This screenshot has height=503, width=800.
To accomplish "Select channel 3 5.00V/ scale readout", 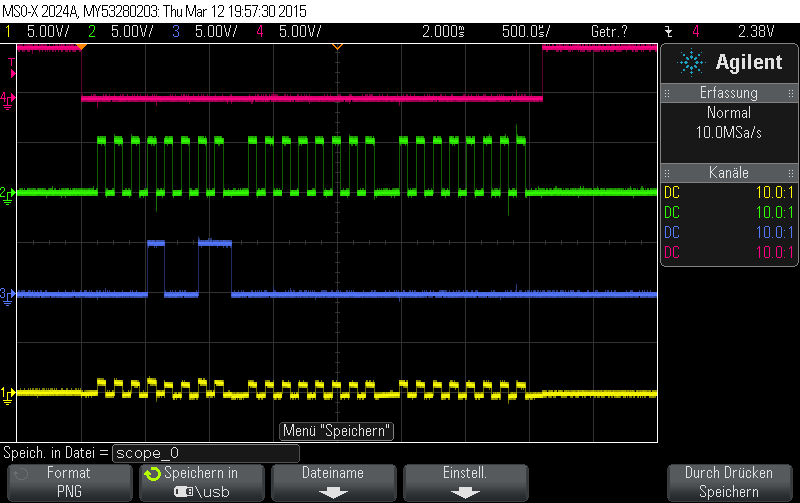I will (216, 32).
